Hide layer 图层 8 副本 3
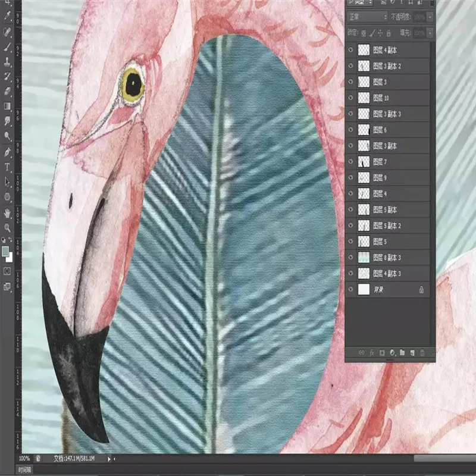 351,257
